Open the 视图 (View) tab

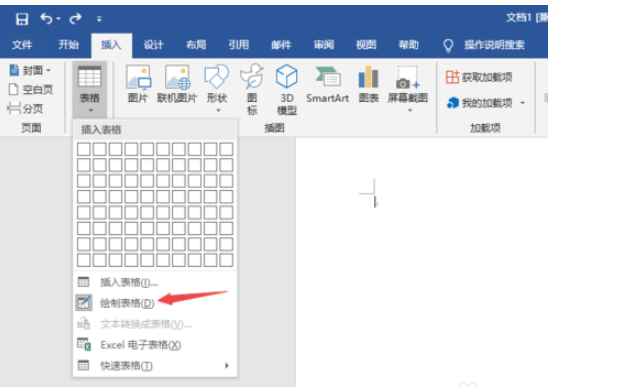pos(366,45)
